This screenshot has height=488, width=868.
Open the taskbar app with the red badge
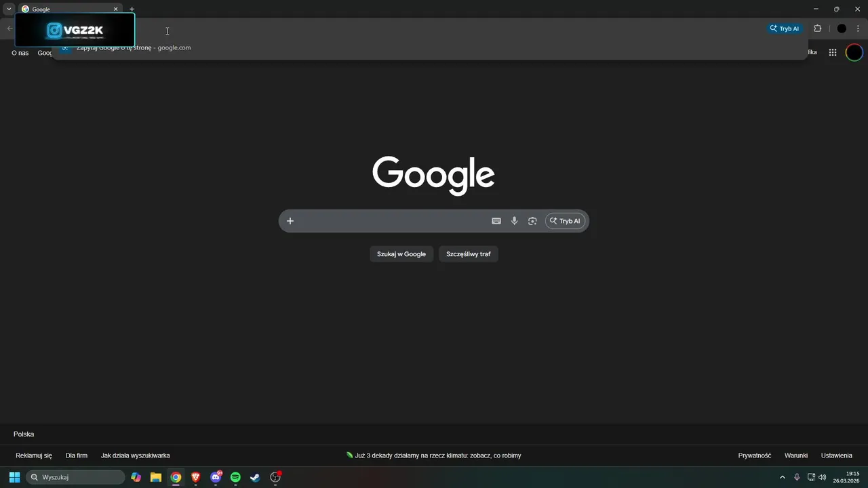coord(275,477)
